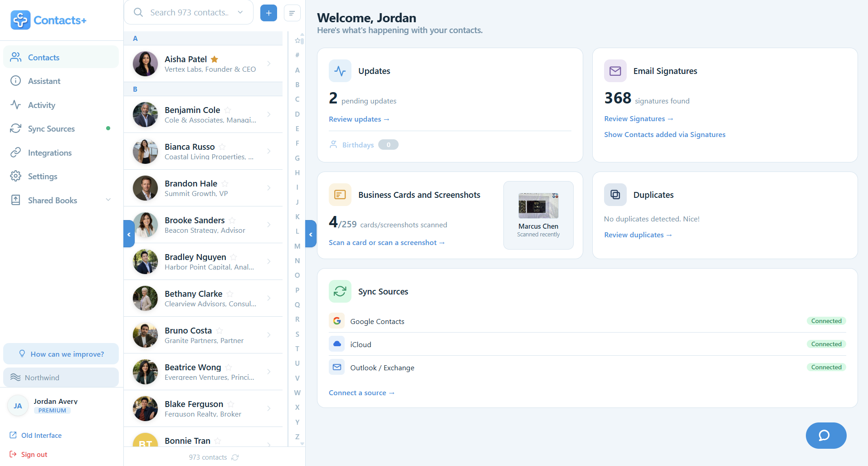Star Bianca Russo as favorite

click(x=222, y=147)
